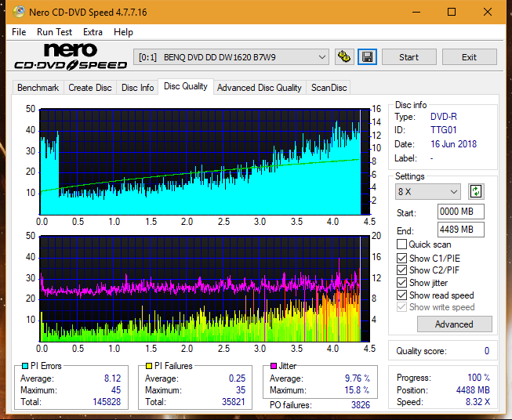Open the Extra menu

pos(93,32)
